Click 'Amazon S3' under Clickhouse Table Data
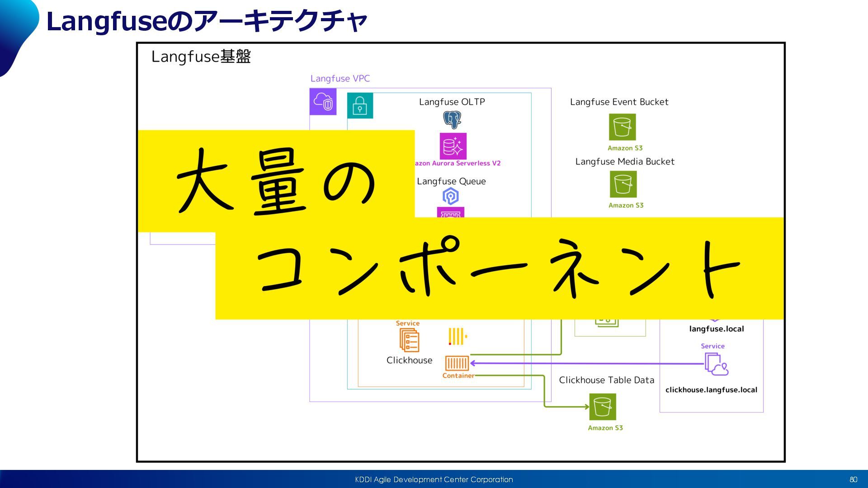This screenshot has width=868, height=488. click(x=605, y=428)
